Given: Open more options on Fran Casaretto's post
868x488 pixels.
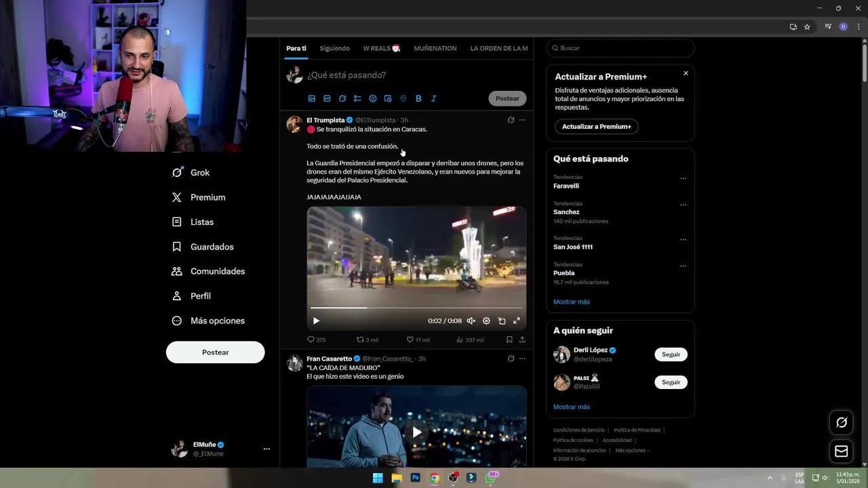Looking at the screenshot, I should (x=522, y=359).
